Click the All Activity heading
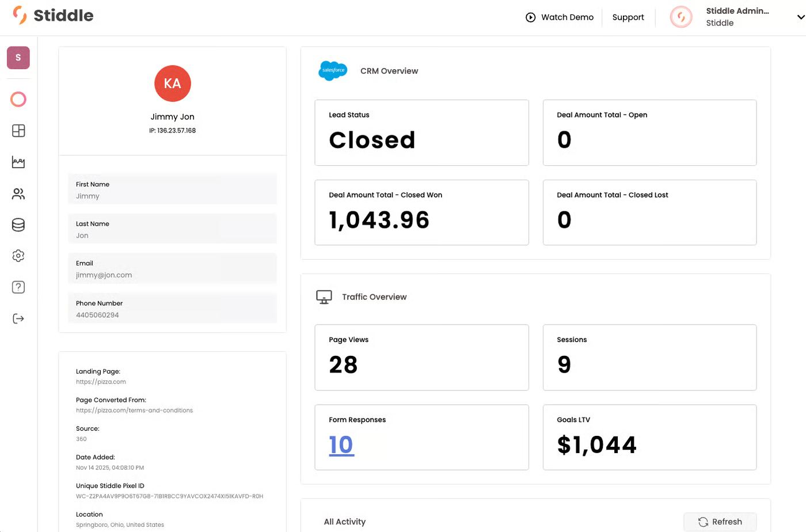This screenshot has width=806, height=532. click(x=345, y=522)
